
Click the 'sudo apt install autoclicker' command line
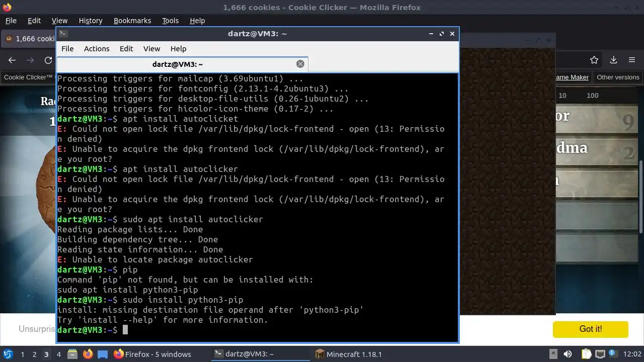[x=160, y=219]
